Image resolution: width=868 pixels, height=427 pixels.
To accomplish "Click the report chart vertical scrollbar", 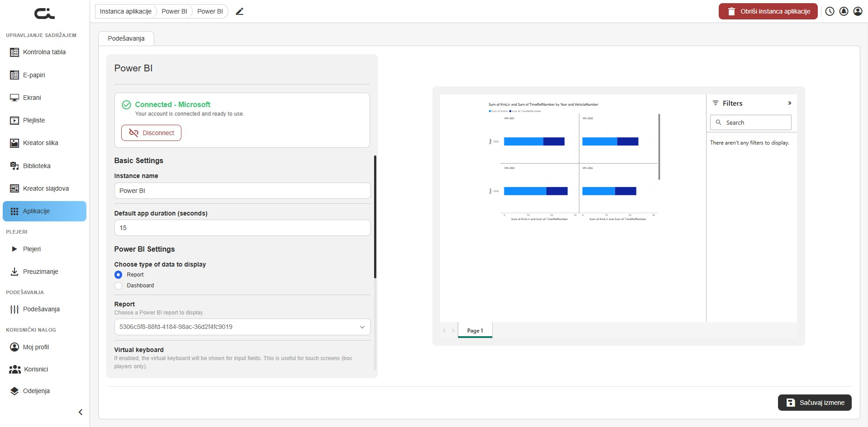I will 659,147.
